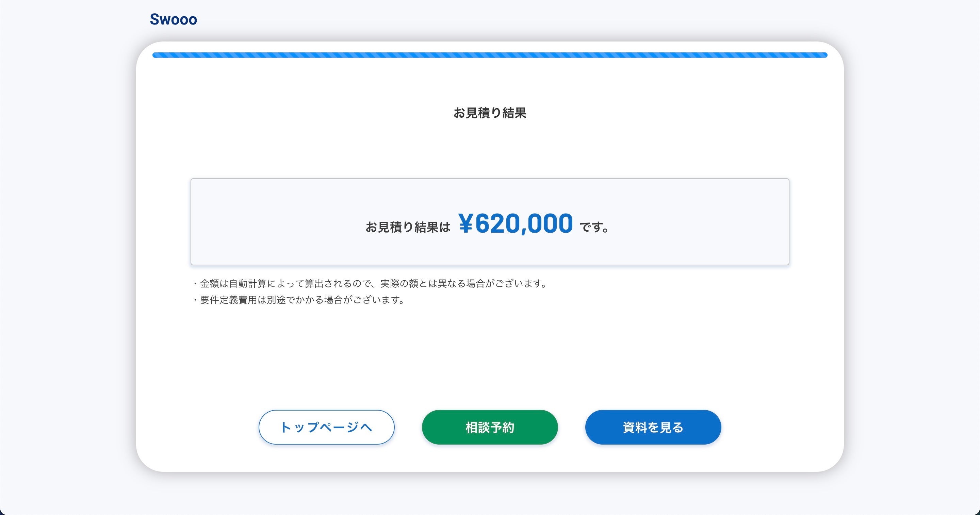980x515 pixels.
Task: Select the 620,000 amount digits
Action: 524,223
